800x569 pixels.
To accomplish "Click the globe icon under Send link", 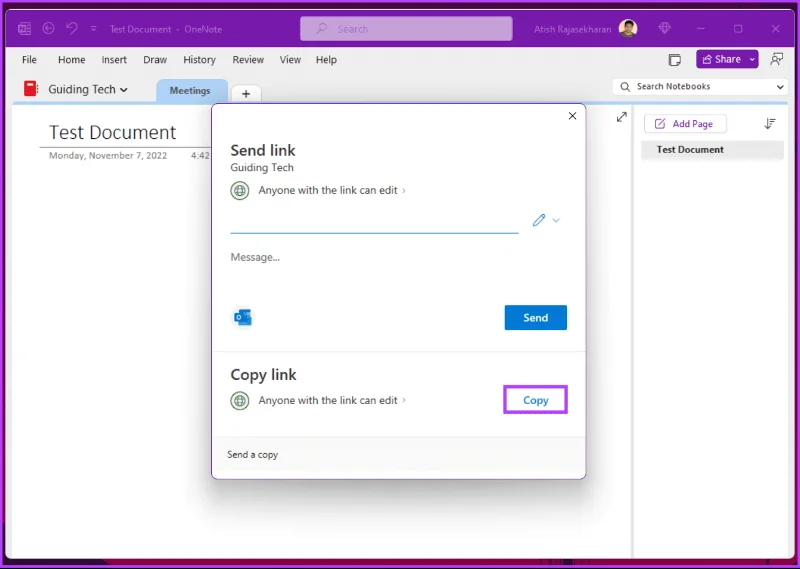I will pos(240,191).
